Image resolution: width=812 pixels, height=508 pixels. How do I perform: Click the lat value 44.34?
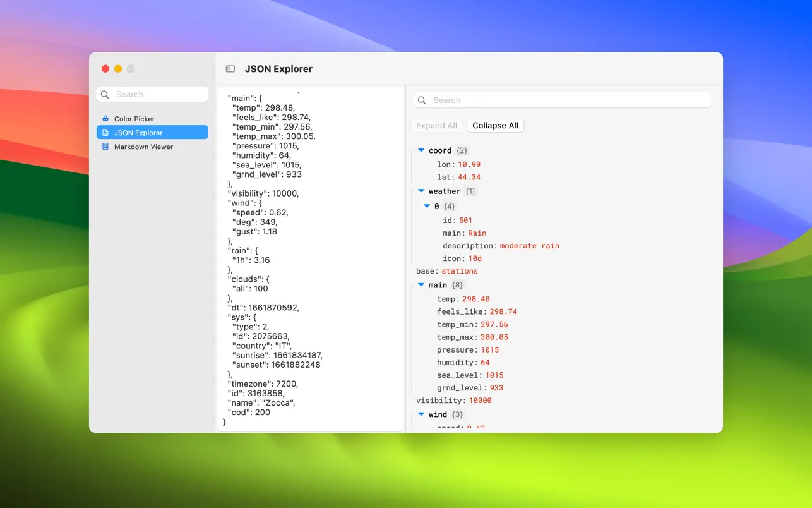[469, 177]
